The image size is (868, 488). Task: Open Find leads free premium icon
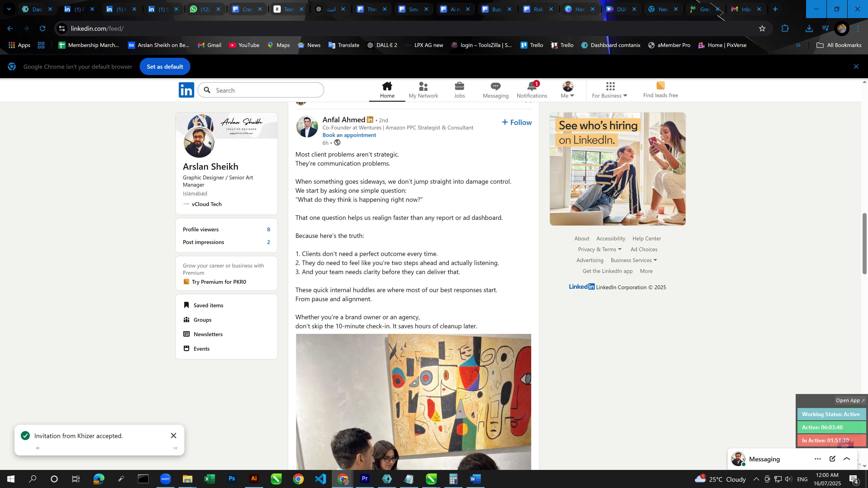click(660, 90)
